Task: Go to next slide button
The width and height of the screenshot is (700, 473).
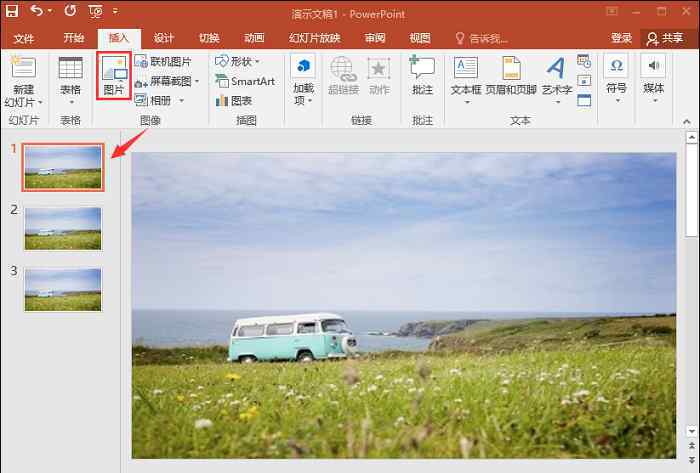Action: pos(692,460)
